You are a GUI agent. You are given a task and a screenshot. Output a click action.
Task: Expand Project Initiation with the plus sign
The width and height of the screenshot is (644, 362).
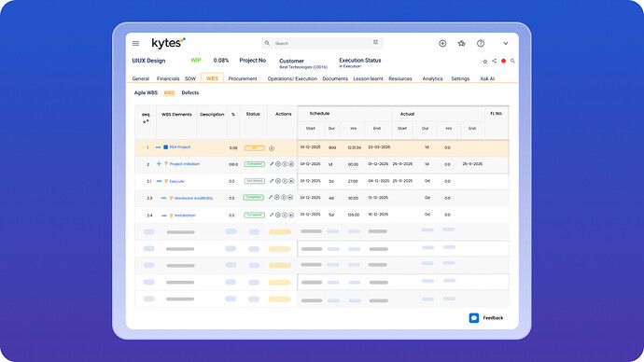159,164
